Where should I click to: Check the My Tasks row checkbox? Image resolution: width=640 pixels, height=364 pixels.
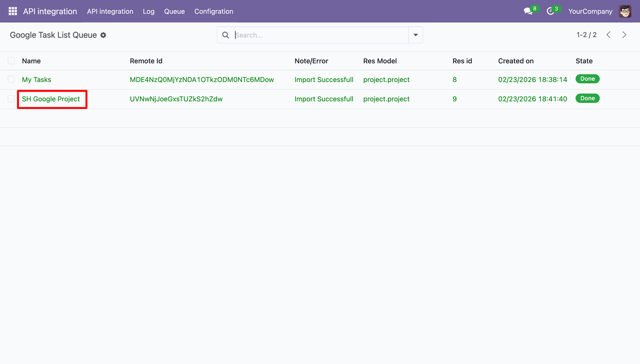pos(11,79)
